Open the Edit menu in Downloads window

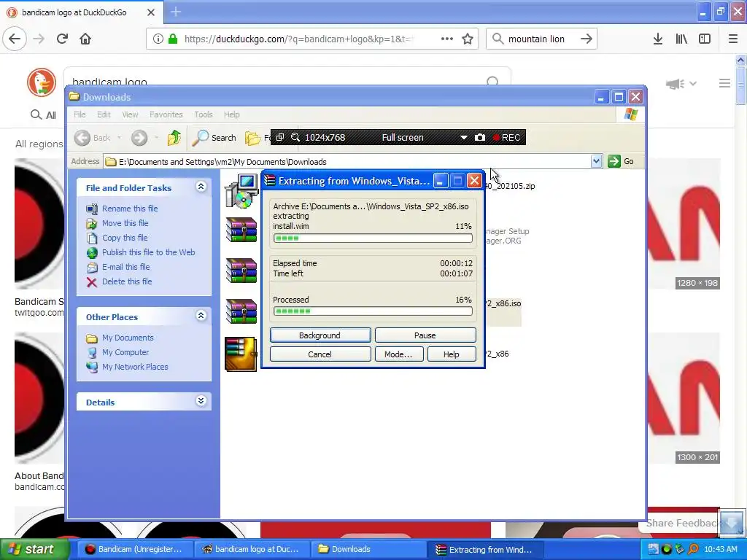[104, 114]
